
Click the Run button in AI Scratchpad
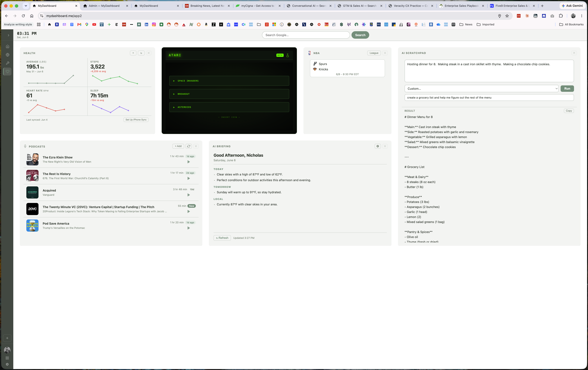coord(567,89)
